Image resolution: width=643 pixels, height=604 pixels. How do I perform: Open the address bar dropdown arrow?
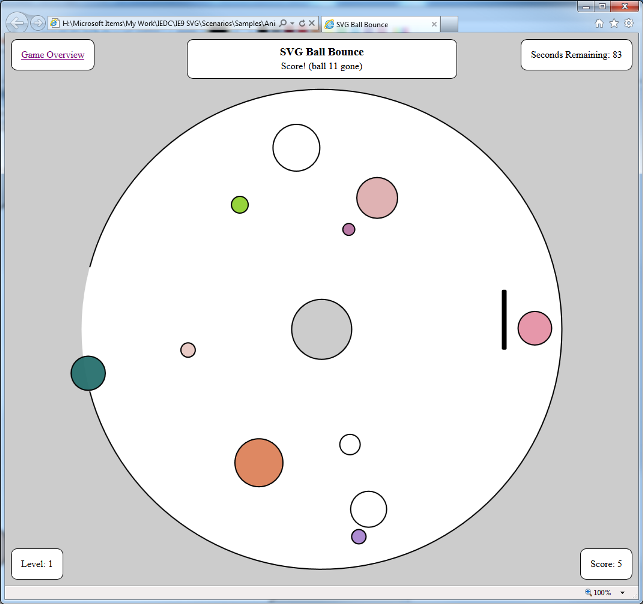tap(292, 23)
